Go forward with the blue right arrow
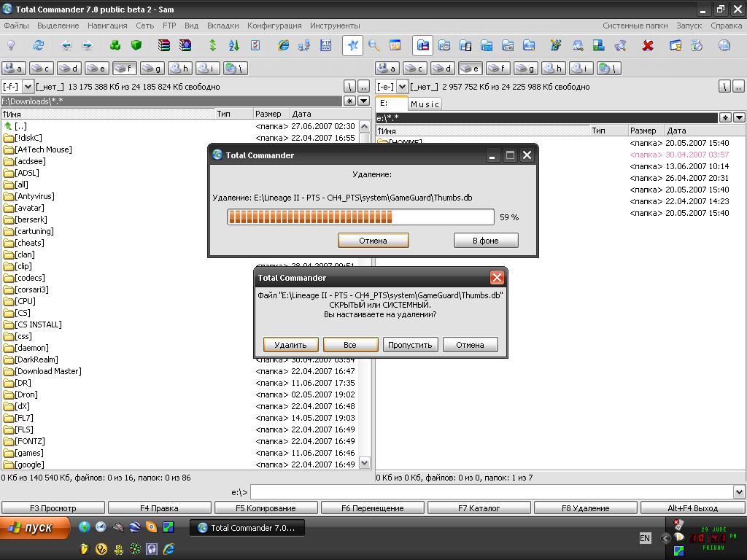 click(x=88, y=45)
